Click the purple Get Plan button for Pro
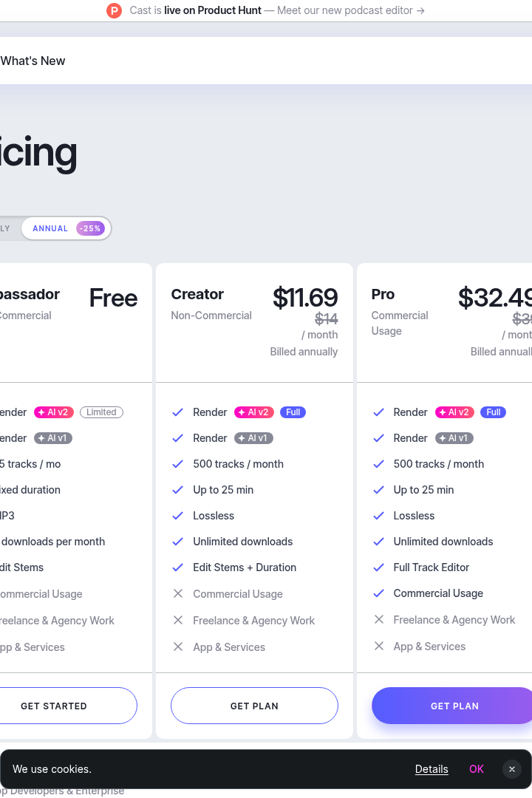This screenshot has width=532, height=798. coord(452,706)
